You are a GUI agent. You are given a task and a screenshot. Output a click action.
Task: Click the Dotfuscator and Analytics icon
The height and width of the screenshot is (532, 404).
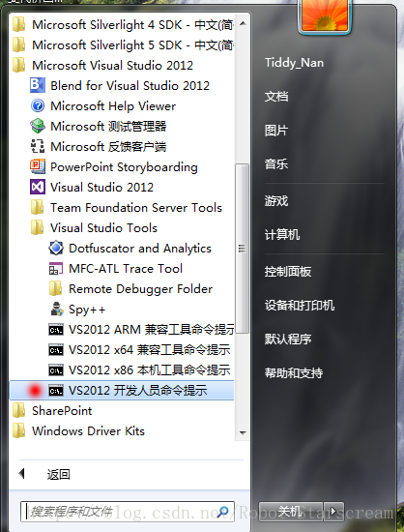tap(56, 248)
